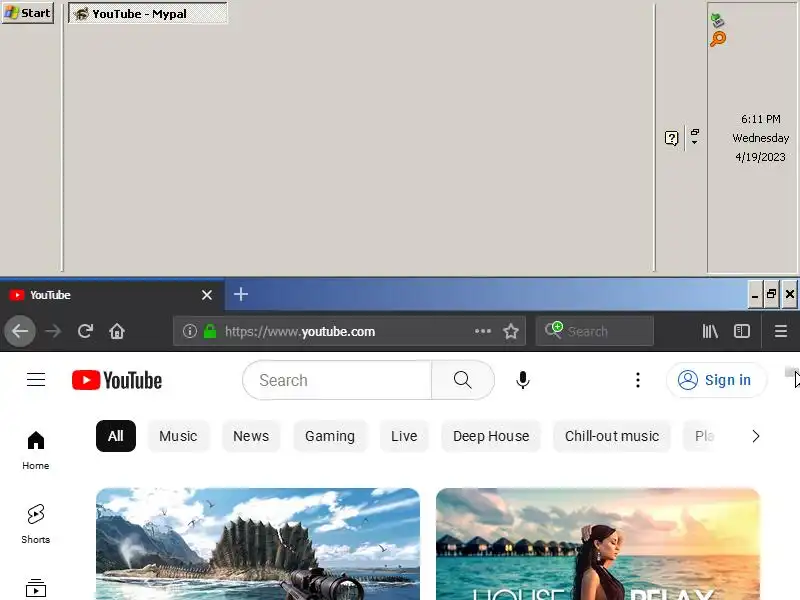The height and width of the screenshot is (600, 800).
Task: Open a new browser tab with plus
Action: (x=241, y=294)
